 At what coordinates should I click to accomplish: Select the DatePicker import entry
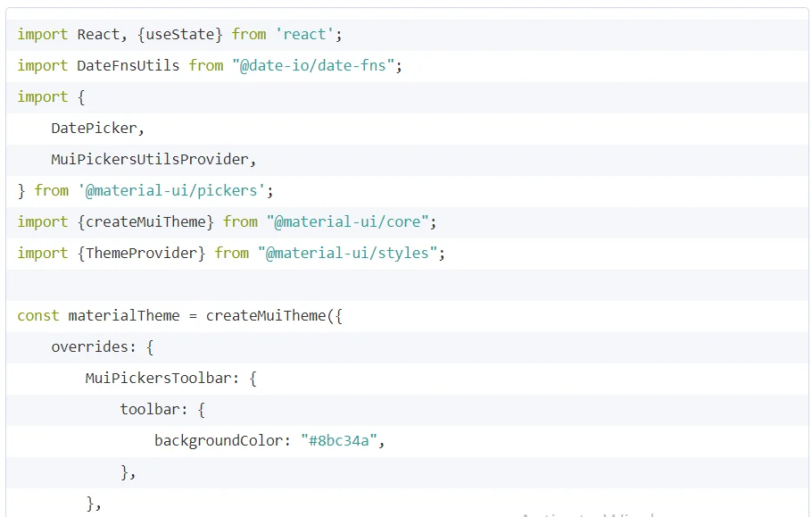click(93, 128)
